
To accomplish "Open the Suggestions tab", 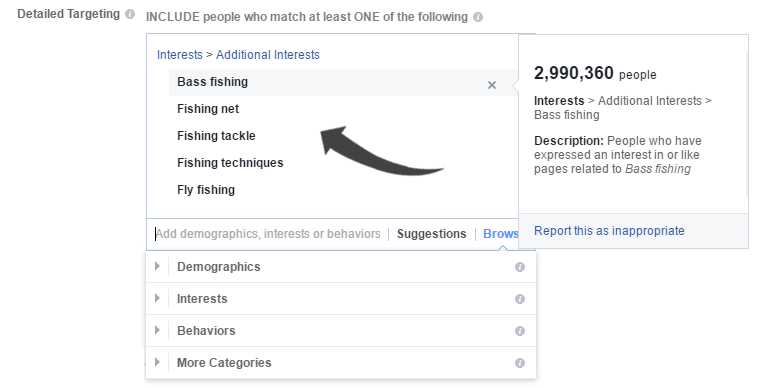I will [432, 234].
